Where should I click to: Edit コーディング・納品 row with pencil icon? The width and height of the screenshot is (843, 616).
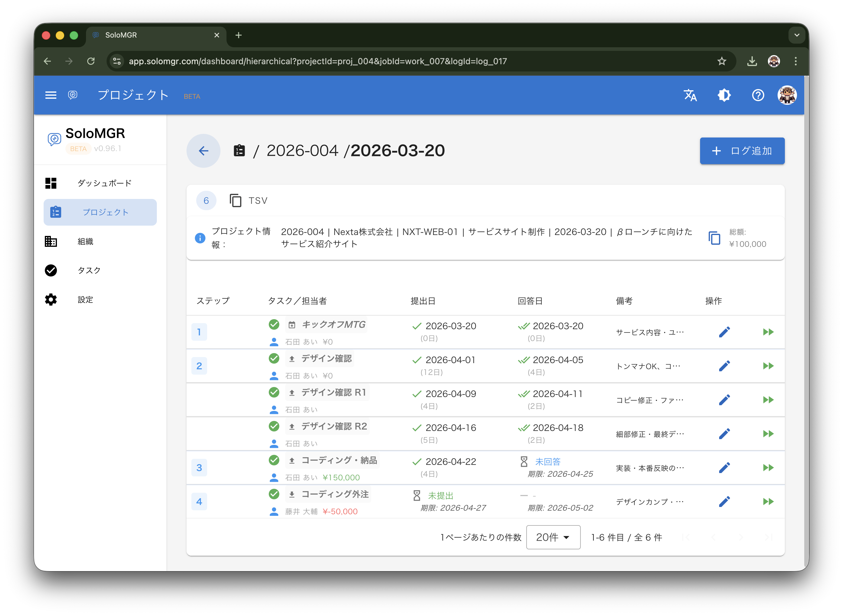[x=724, y=468]
